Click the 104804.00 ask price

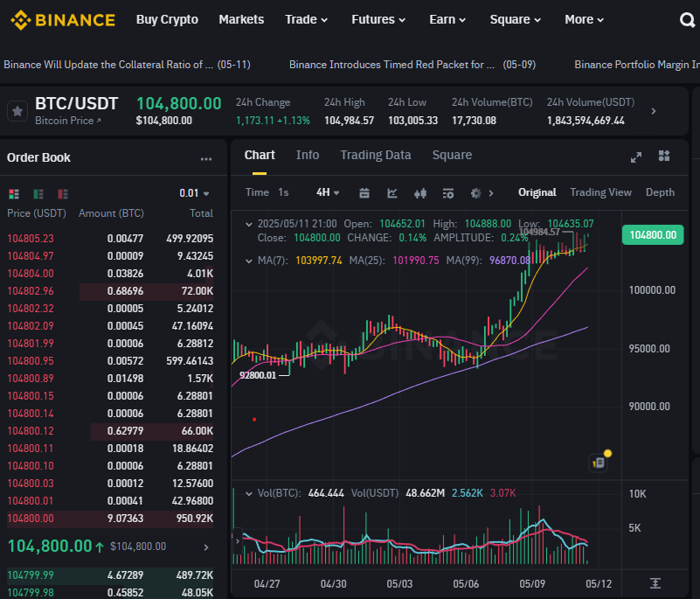point(31,274)
